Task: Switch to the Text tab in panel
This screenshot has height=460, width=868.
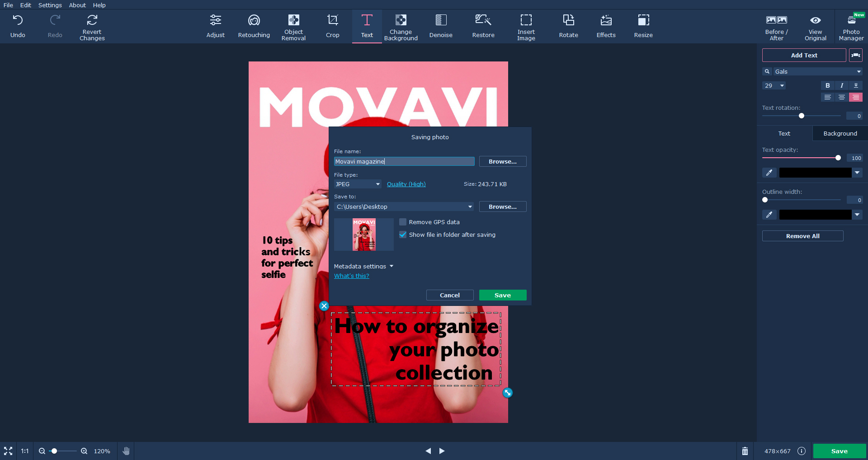Action: point(784,133)
